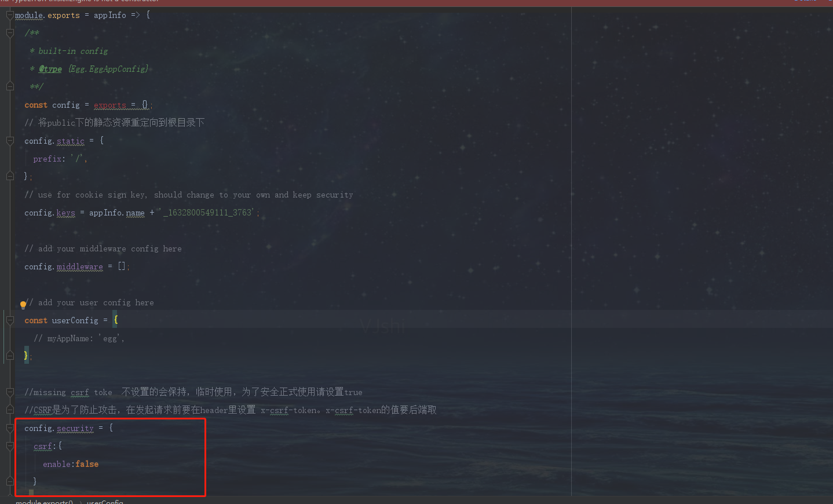Viewport: 833px width, 504px height.
Task: Collapse the config.static block fold marker
Action: pos(10,141)
